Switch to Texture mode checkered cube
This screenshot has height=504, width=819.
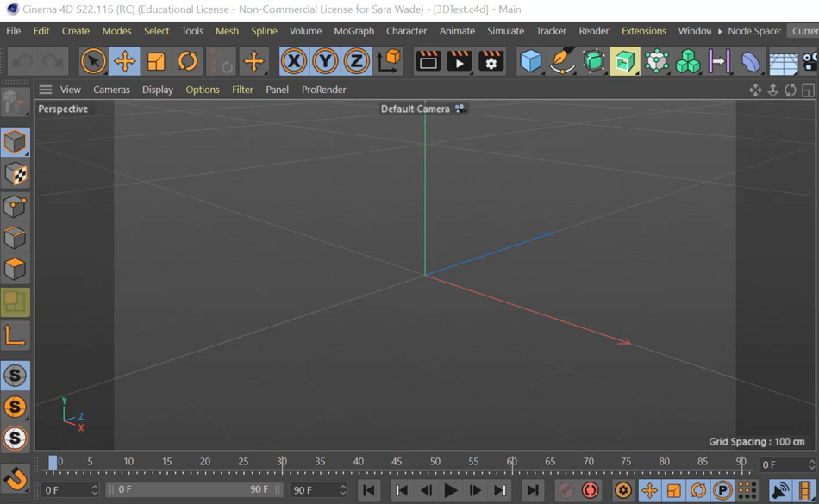coord(15,174)
